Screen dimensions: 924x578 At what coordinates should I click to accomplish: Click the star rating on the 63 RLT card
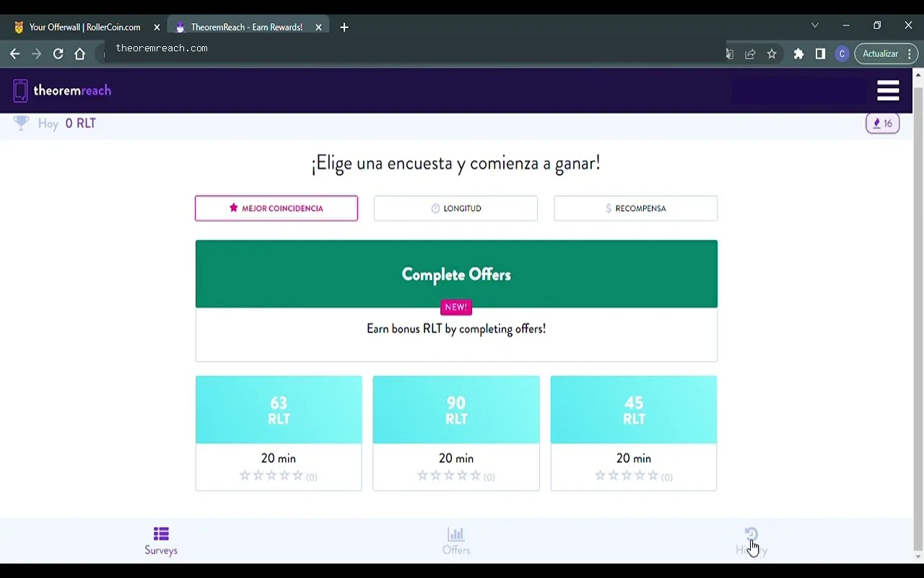click(x=271, y=475)
